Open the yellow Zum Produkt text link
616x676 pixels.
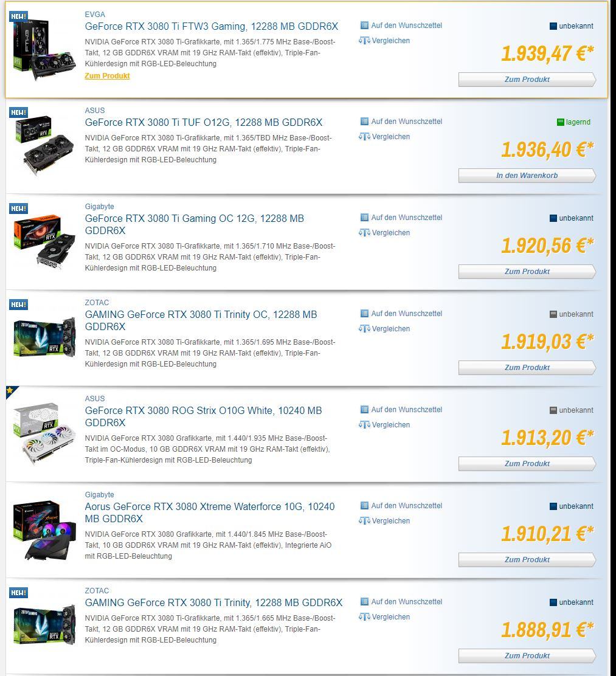click(107, 76)
